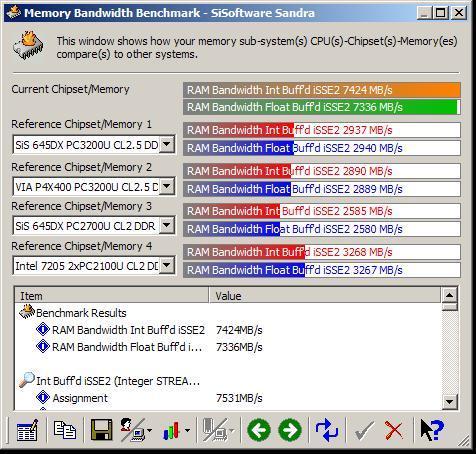Click the Float Buff'd 2580 MB/s bar
476x454 pixels.
(x=322, y=229)
